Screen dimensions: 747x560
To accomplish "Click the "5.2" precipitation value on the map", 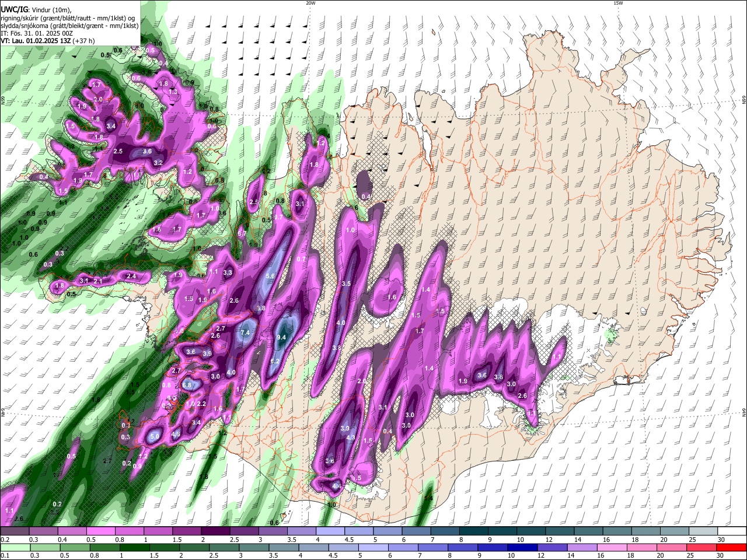I will (275, 362).
